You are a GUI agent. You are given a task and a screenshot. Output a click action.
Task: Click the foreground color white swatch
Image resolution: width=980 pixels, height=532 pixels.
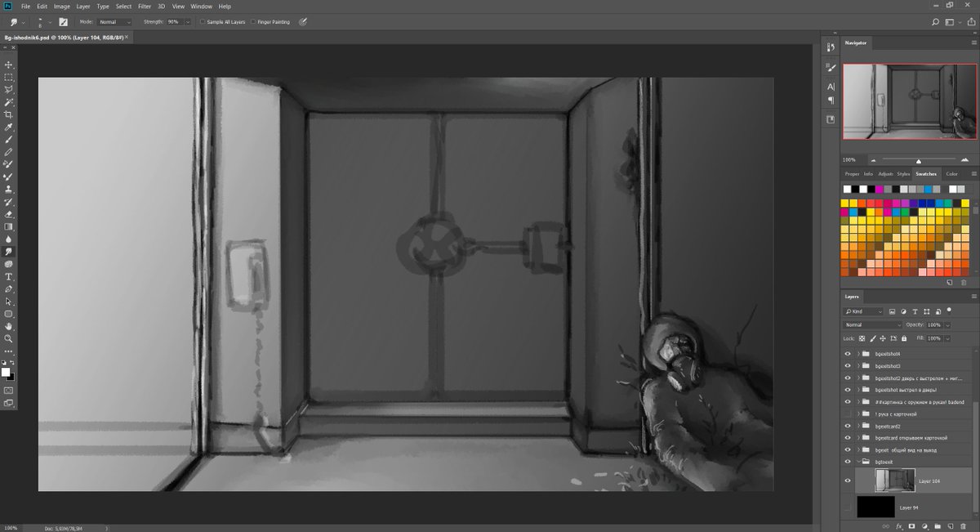tap(6, 372)
